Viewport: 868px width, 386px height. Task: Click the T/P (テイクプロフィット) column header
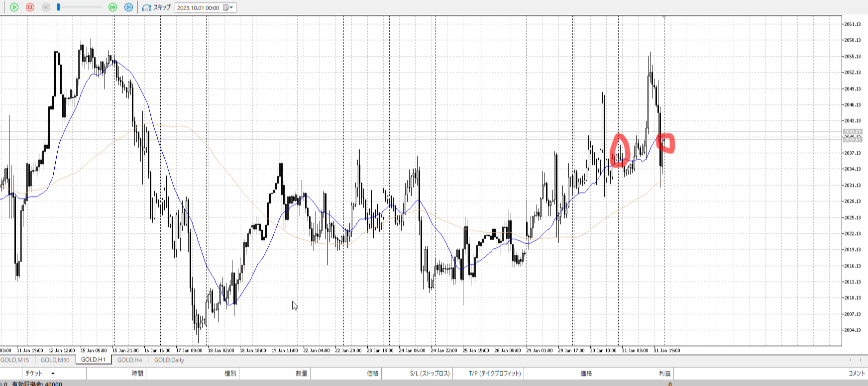tap(495, 374)
